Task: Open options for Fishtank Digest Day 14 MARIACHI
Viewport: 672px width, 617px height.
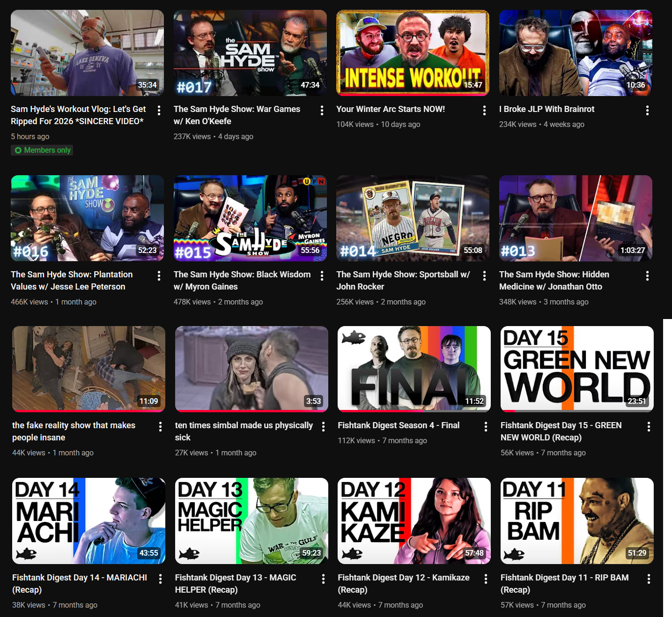Action: tap(160, 579)
